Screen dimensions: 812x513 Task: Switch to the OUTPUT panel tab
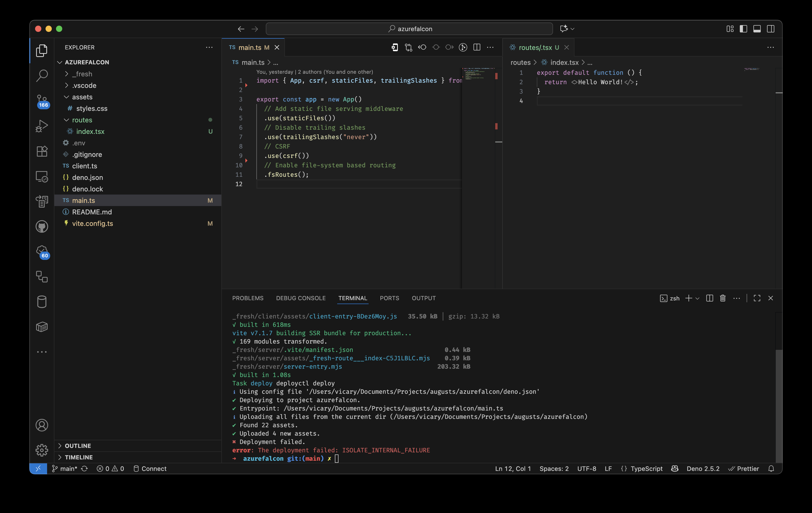(424, 298)
